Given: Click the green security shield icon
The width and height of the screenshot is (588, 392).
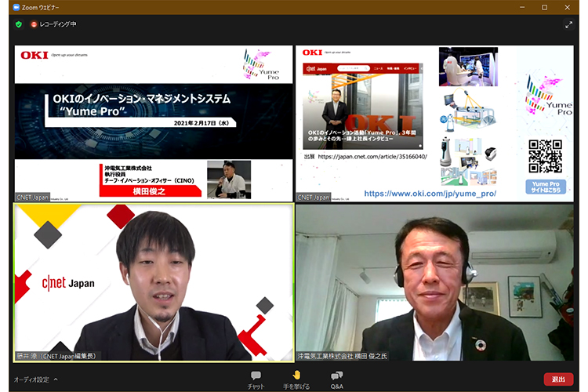Looking at the screenshot, I should 19,24.
